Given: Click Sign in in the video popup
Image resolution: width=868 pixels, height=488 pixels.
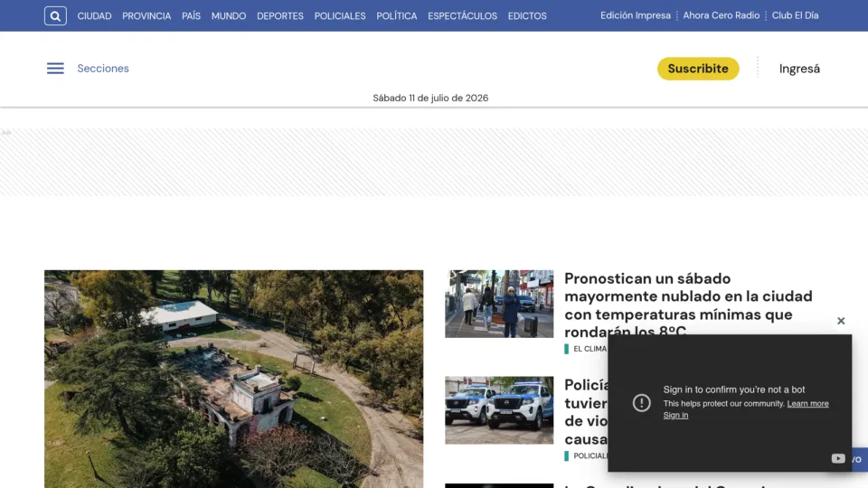Looking at the screenshot, I should [675, 416].
